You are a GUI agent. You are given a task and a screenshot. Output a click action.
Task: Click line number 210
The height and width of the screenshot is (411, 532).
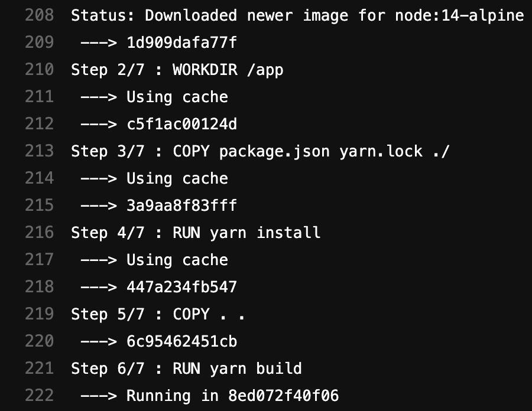[x=39, y=70]
